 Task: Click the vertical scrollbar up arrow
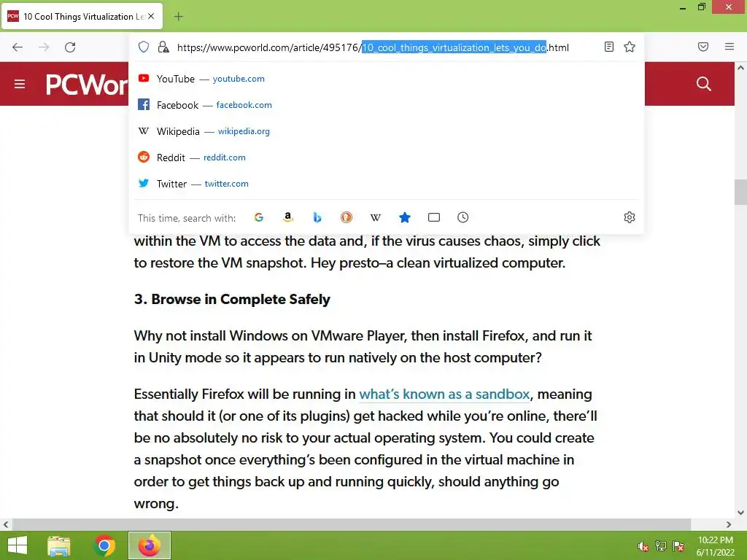740,68
